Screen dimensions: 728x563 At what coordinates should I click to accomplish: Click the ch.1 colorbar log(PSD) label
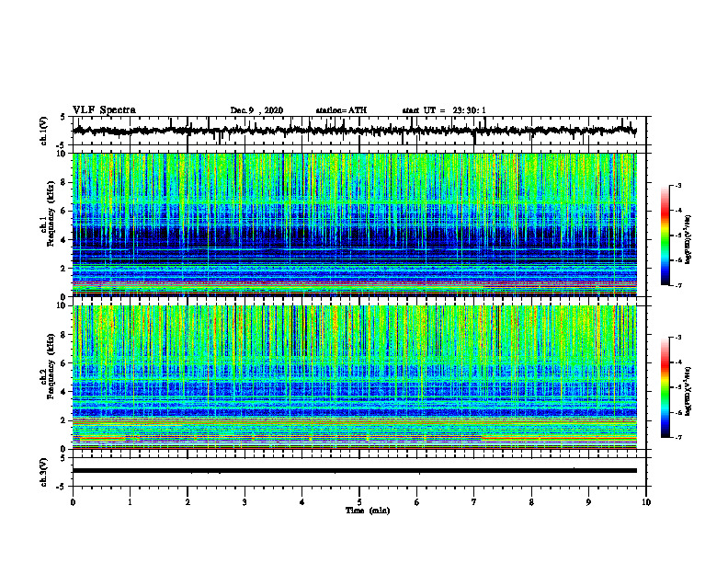tap(689, 240)
